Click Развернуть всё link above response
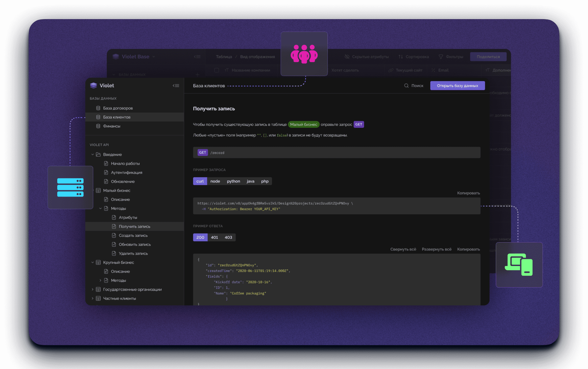Image resolution: width=588 pixels, height=369 pixels. [436, 249]
